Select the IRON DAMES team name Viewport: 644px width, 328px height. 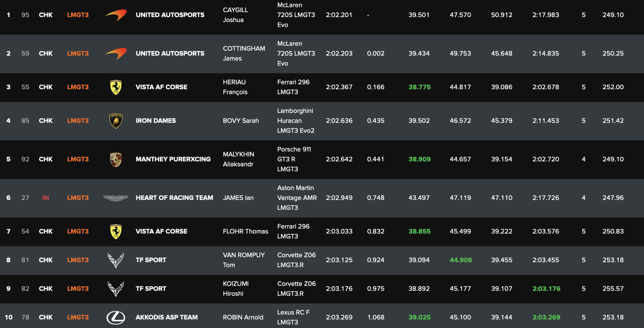(156, 121)
